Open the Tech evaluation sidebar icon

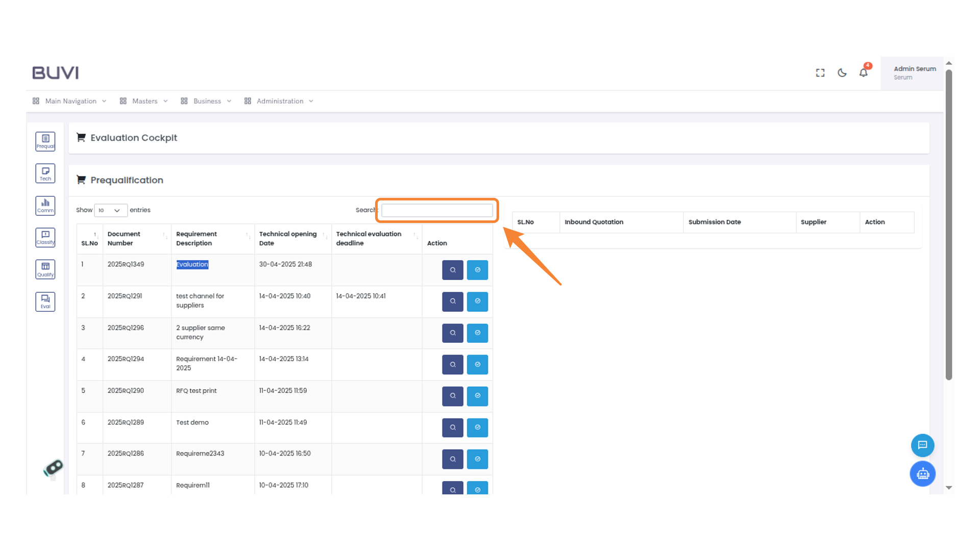(x=45, y=173)
